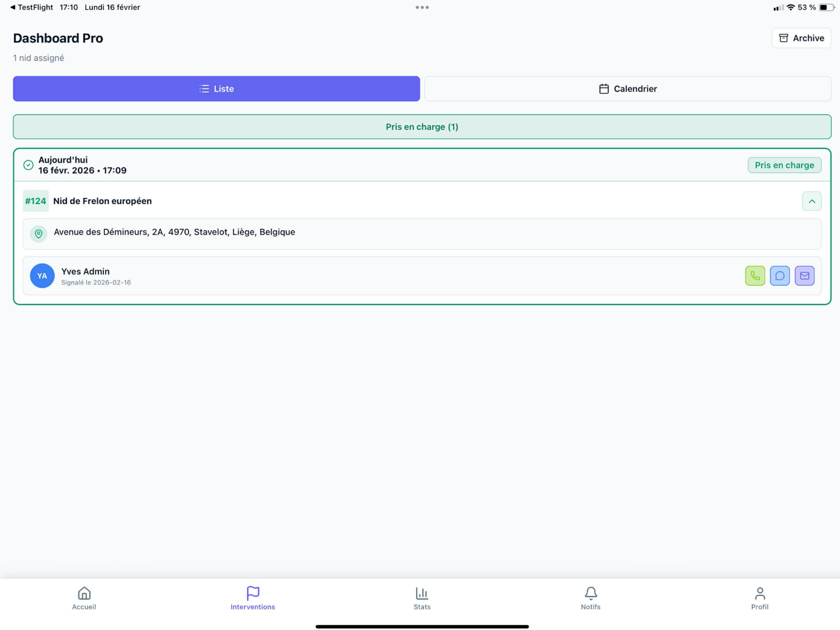Viewport: 840px width, 630px height.
Task: Select Nid de Frelon européen title
Action: pyautogui.click(x=103, y=201)
